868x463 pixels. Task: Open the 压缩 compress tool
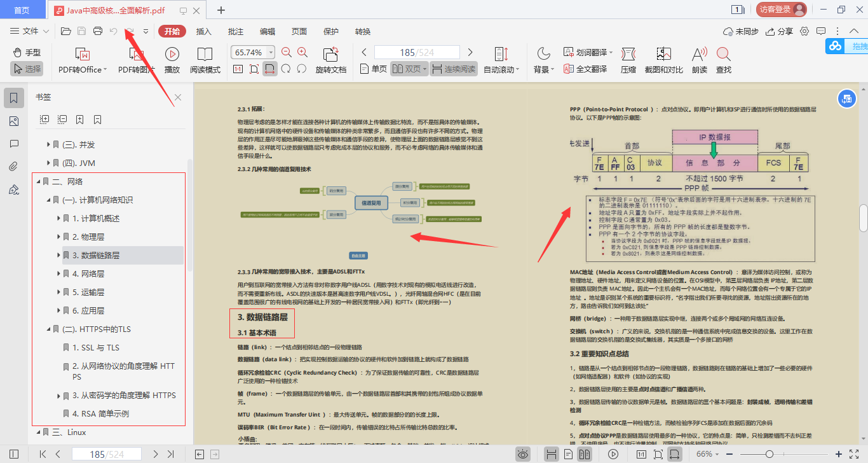click(x=628, y=61)
